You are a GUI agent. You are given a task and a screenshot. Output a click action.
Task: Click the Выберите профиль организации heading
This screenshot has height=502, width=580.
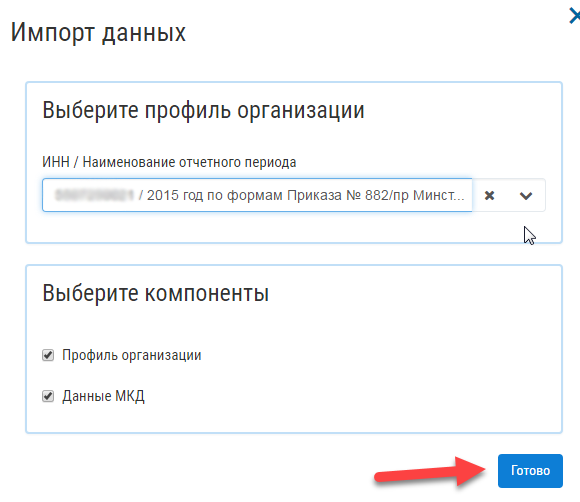click(x=203, y=110)
